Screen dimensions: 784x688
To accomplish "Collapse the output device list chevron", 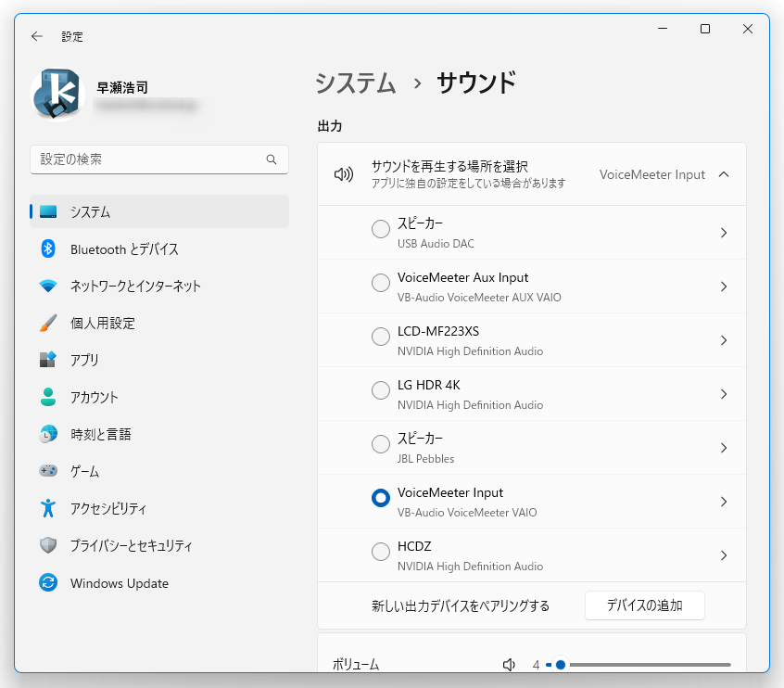I will [x=724, y=174].
